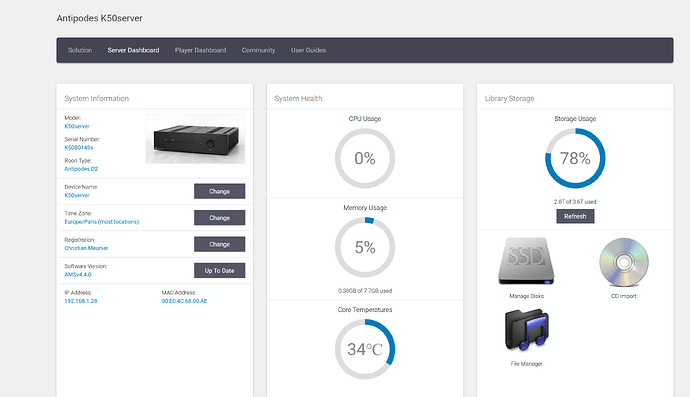This screenshot has height=397, width=690.
Task: Go to the Community tab
Action: coord(258,50)
